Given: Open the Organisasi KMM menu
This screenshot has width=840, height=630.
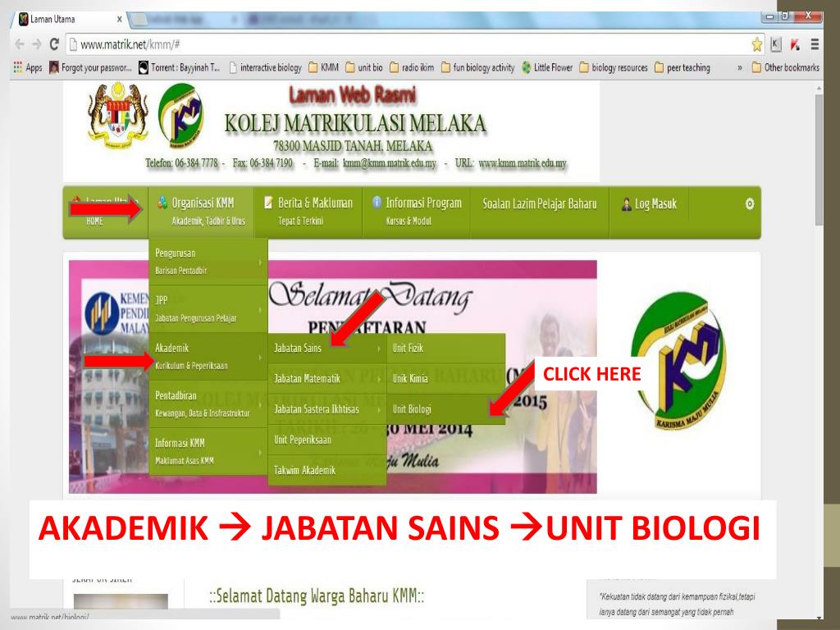Looking at the screenshot, I should [x=201, y=212].
